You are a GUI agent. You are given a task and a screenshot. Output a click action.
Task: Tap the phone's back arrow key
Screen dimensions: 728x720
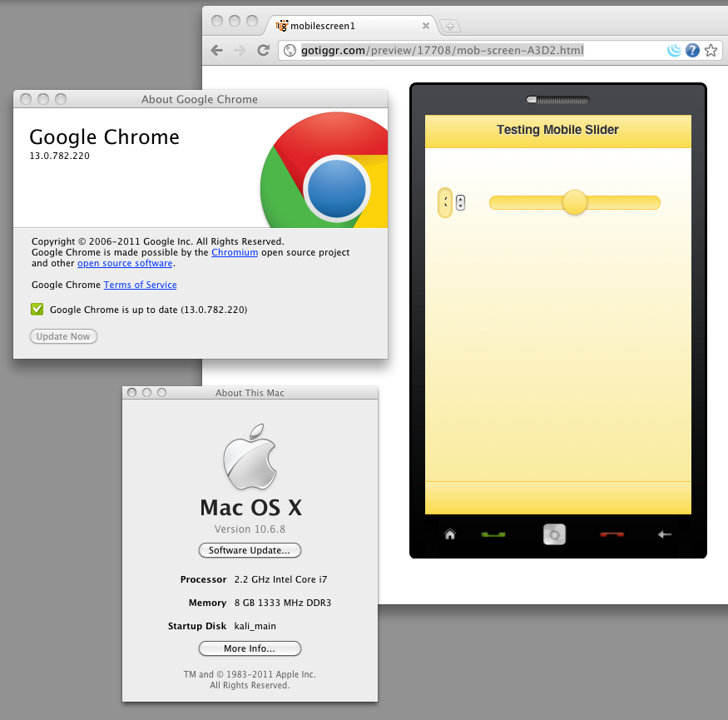665,534
